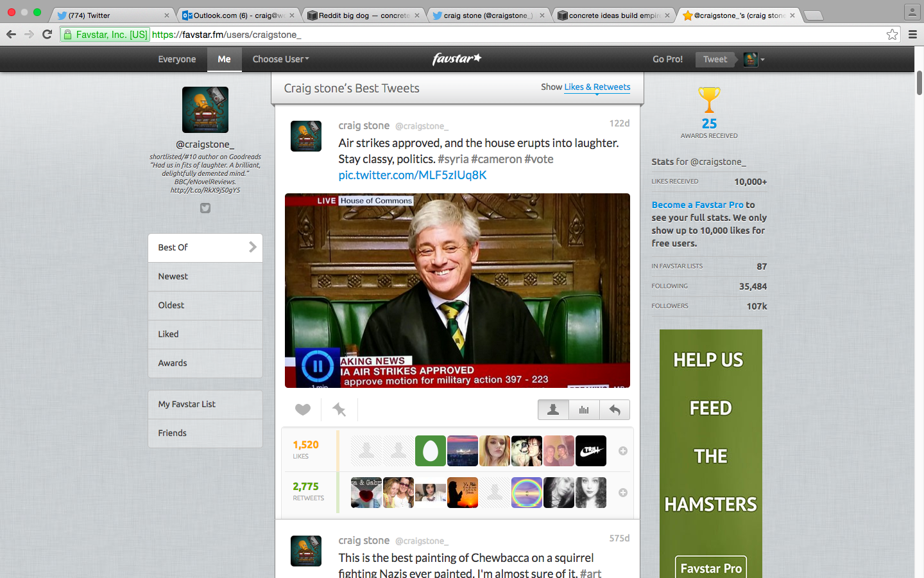This screenshot has height=578, width=924.
Task: Click the rainbow circle avatar among retweeters
Action: coord(527,493)
